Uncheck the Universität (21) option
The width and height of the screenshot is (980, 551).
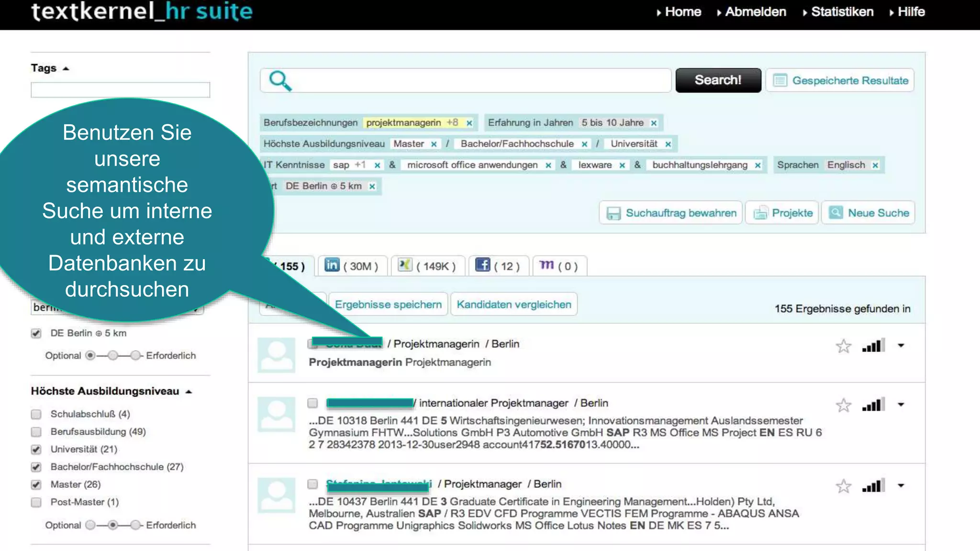(x=36, y=450)
